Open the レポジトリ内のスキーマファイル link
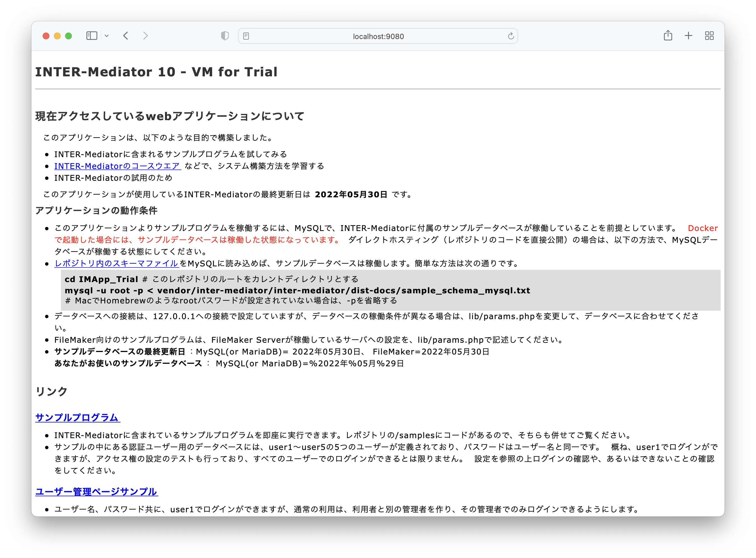Viewport: 756px width, 558px height. tap(116, 264)
